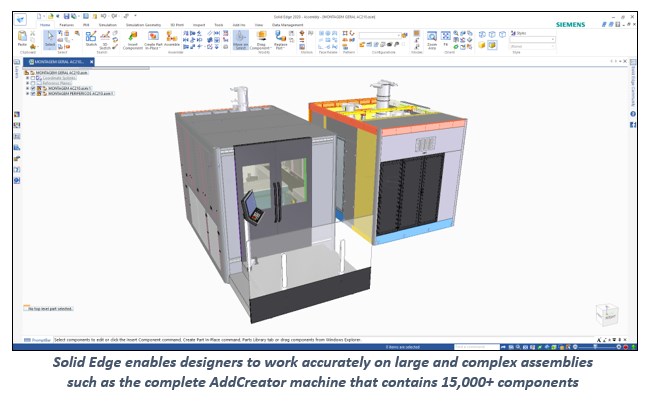This screenshot has width=651, height=401.
Task: Open the Simulation Geometry tab
Action: (143, 25)
